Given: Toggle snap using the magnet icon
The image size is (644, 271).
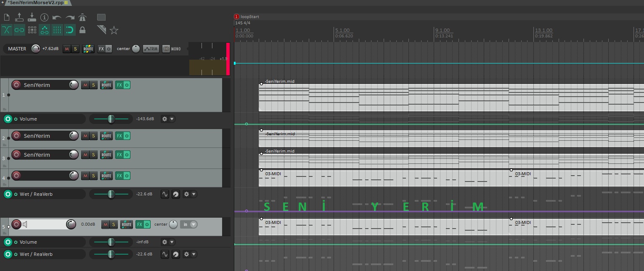Looking at the screenshot, I should [70, 30].
